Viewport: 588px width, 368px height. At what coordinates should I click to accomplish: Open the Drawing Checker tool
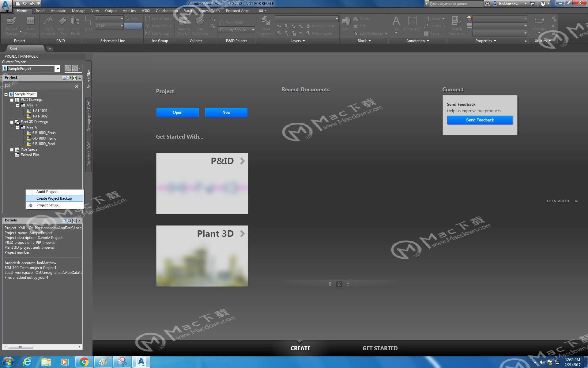183,26
